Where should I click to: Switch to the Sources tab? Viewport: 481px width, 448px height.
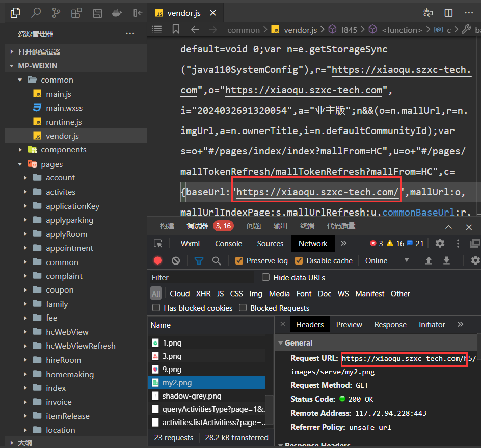tap(270, 244)
